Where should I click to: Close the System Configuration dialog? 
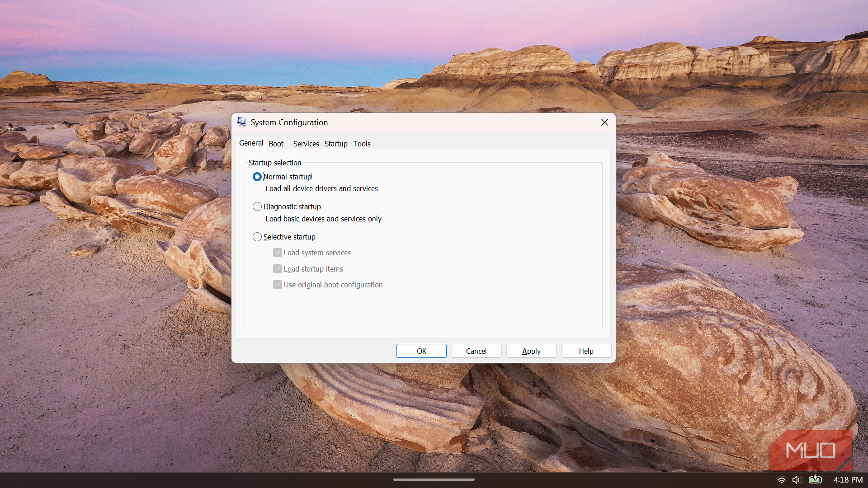tap(604, 122)
